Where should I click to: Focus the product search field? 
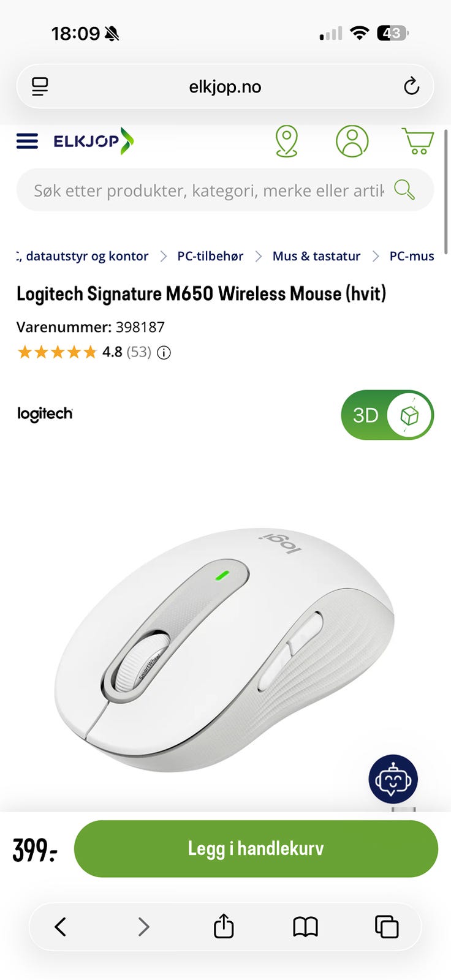click(208, 190)
